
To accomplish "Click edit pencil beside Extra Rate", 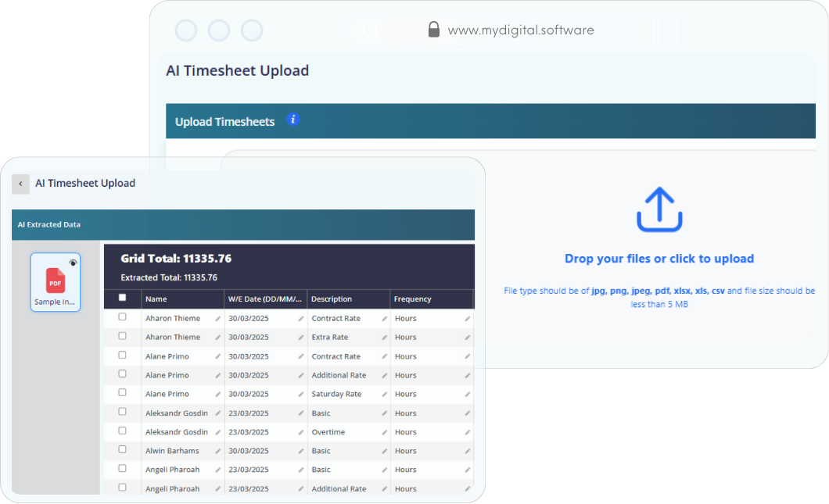I will coord(384,338).
